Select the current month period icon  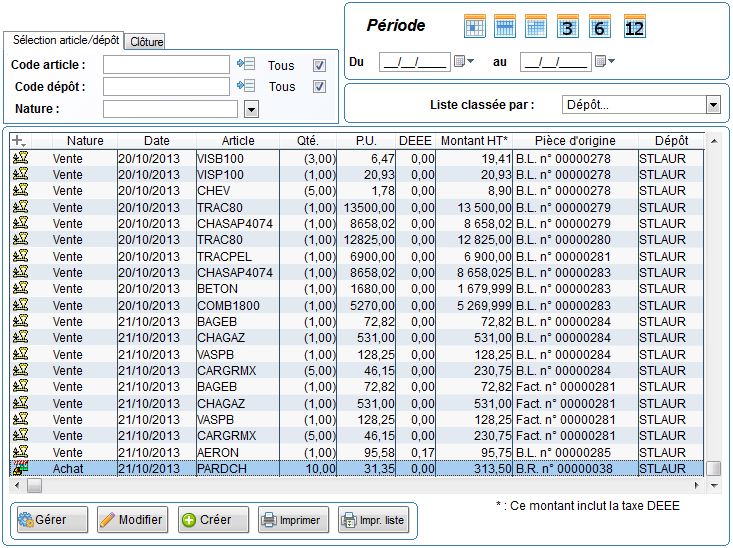coord(474,27)
